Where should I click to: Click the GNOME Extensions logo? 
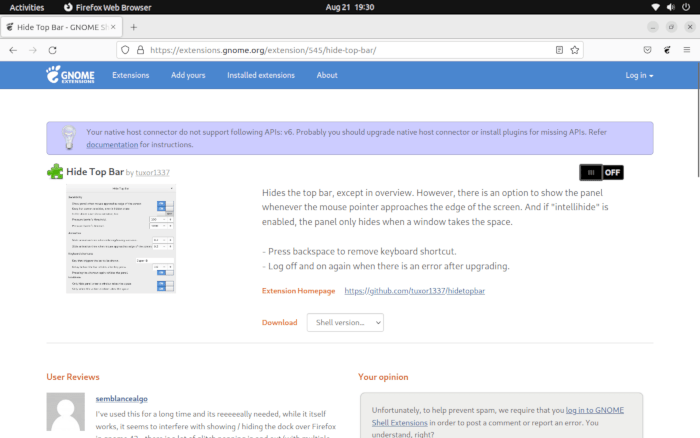(70, 75)
